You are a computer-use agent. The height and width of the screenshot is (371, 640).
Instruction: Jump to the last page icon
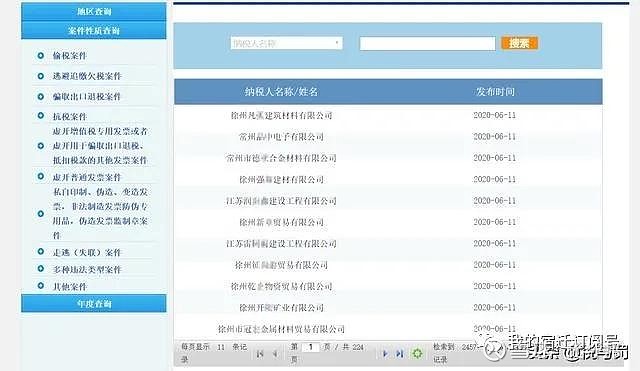(x=400, y=353)
